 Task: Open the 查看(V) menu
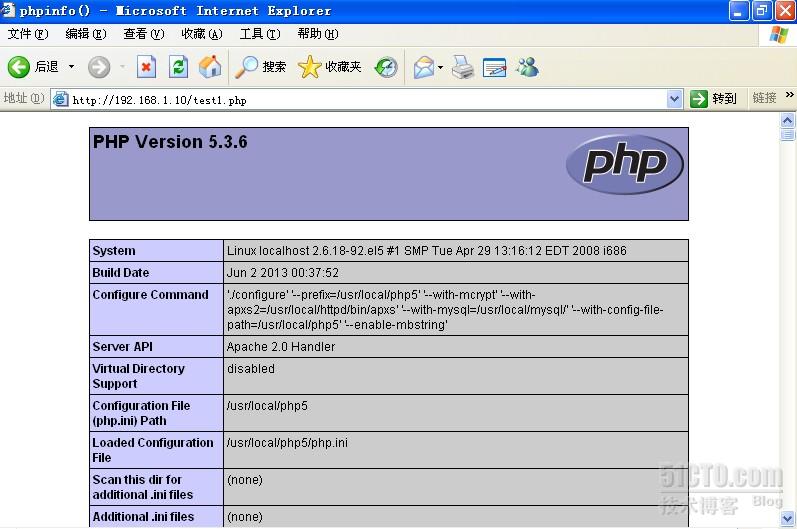144,34
